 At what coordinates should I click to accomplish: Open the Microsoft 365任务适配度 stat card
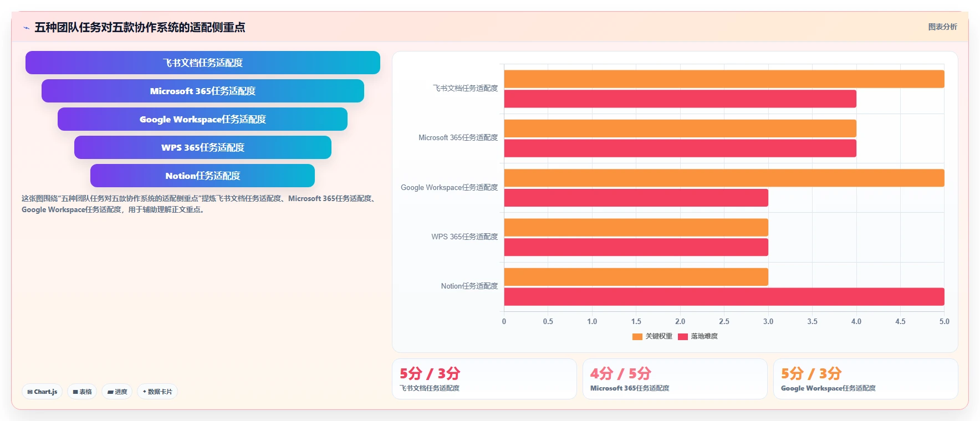(x=675, y=379)
